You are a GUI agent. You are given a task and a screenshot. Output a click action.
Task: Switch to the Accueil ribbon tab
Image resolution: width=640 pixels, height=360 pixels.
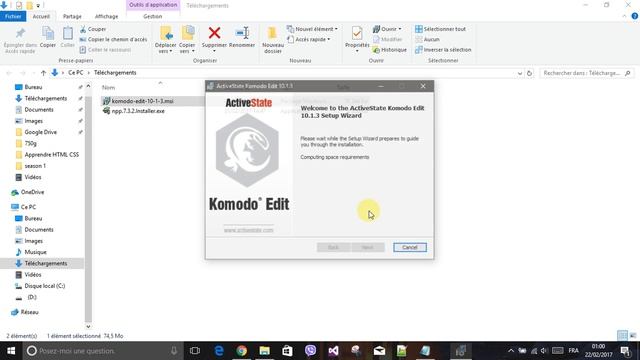[x=41, y=16]
